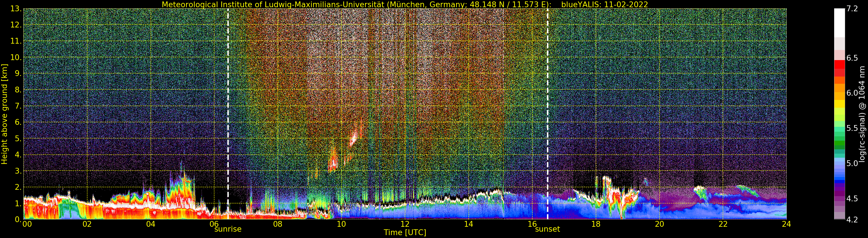The image size is (868, 238).
Task: Click the colorbar value label '4.5'
Action: (852, 199)
